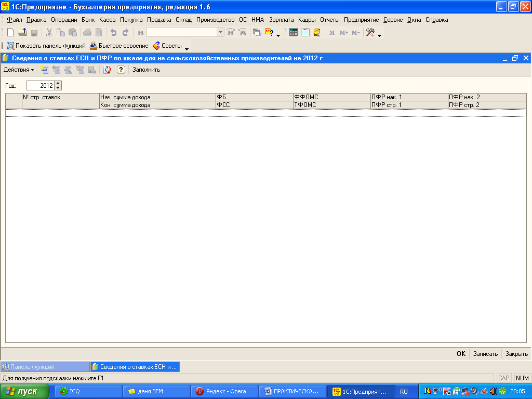Click the RU language indicator in the taskbar
The width and height of the screenshot is (532, 399).
point(404,391)
